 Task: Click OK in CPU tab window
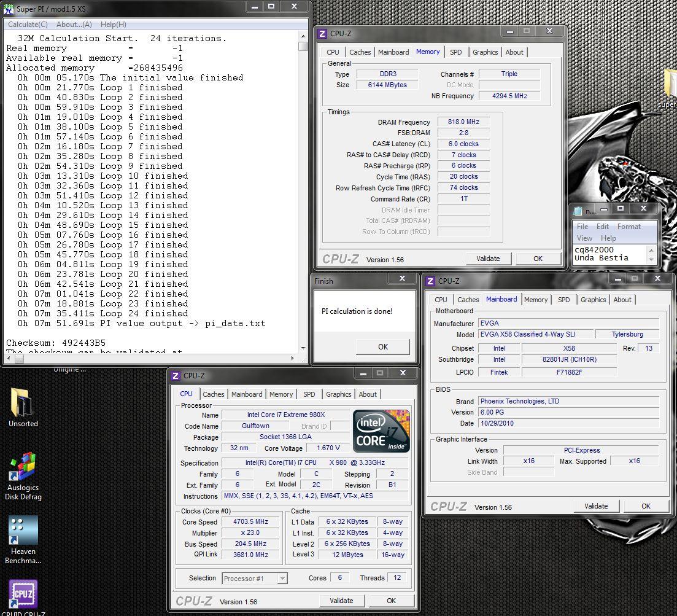(391, 601)
